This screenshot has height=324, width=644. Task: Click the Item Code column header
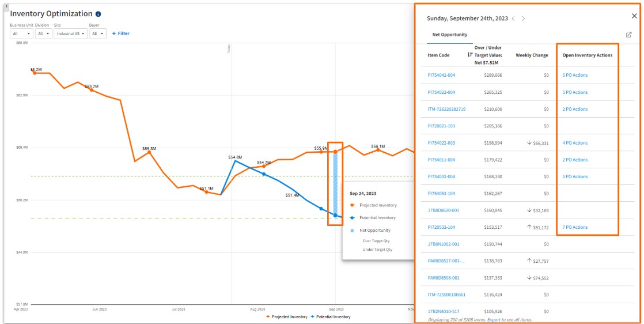pyautogui.click(x=438, y=55)
